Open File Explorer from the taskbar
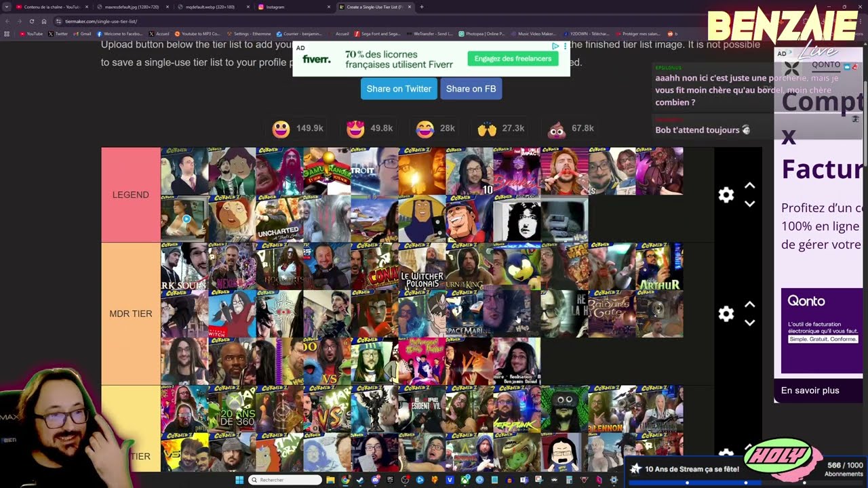 [x=330, y=480]
